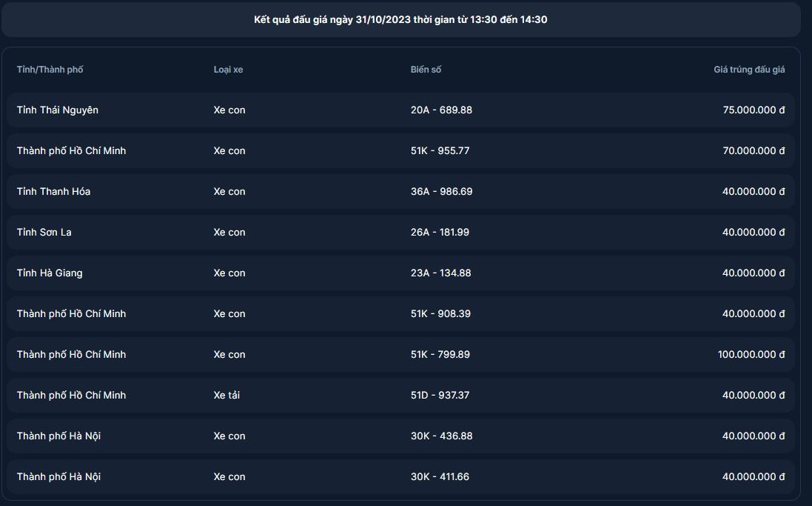The height and width of the screenshot is (506, 812).
Task: Click plate number 20A - 689.88
Action: click(x=441, y=110)
